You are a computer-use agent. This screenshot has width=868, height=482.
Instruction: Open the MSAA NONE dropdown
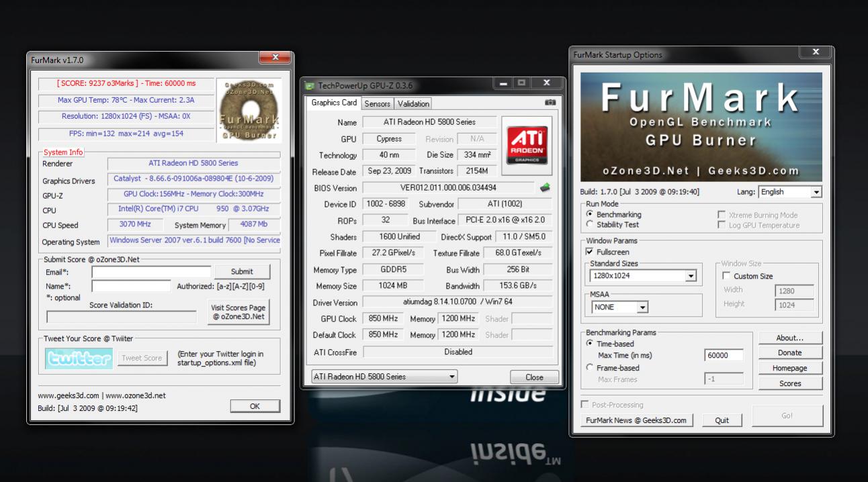620,307
